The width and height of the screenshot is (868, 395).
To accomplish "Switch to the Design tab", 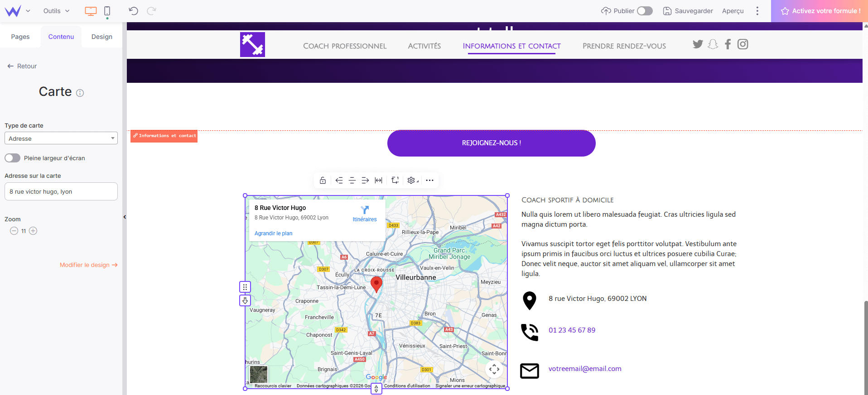I will pos(102,37).
